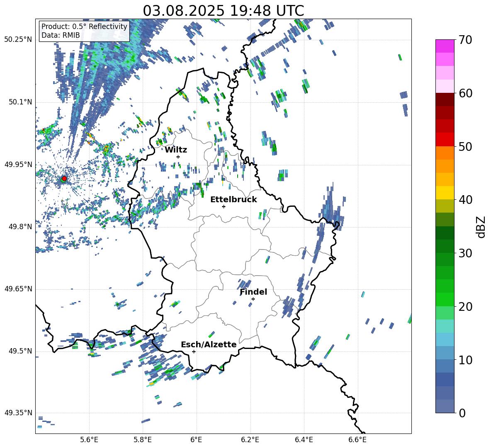This screenshot has width=491, height=448.
Task: Click the colorbar tick label 0
Action: coord(462,413)
